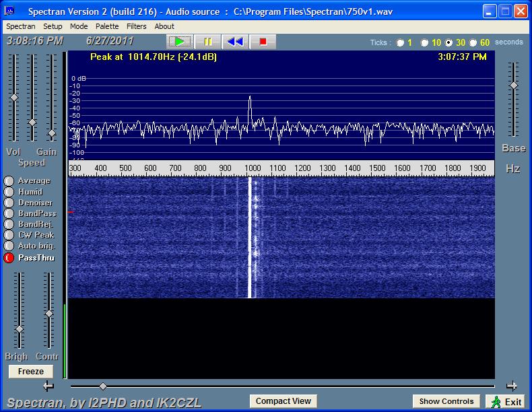Click the right arrow icon above Exit
Image resolution: width=532 pixels, height=412 pixels.
tap(512, 386)
